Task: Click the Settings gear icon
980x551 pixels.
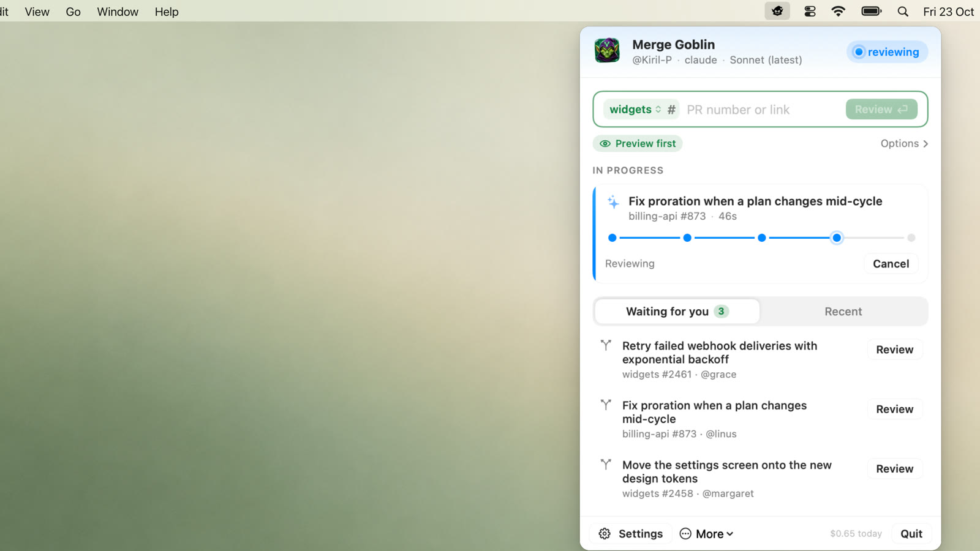Action: (605, 534)
